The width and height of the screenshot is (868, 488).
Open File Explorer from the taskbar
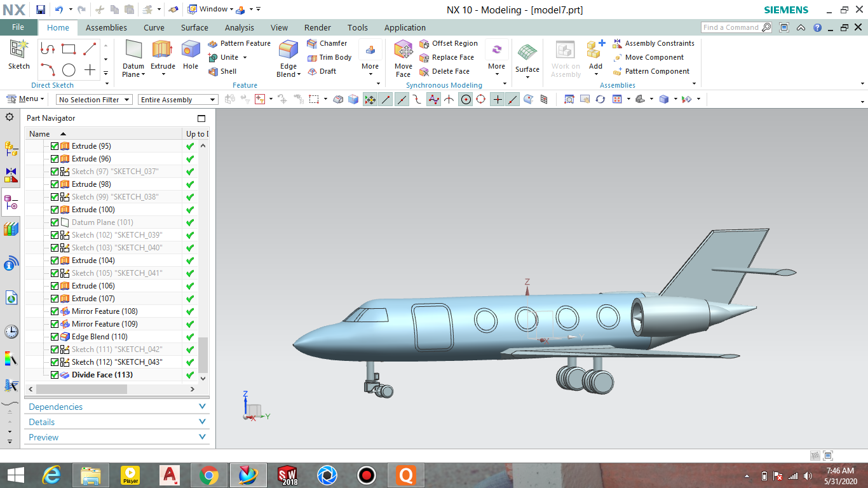[x=91, y=475]
